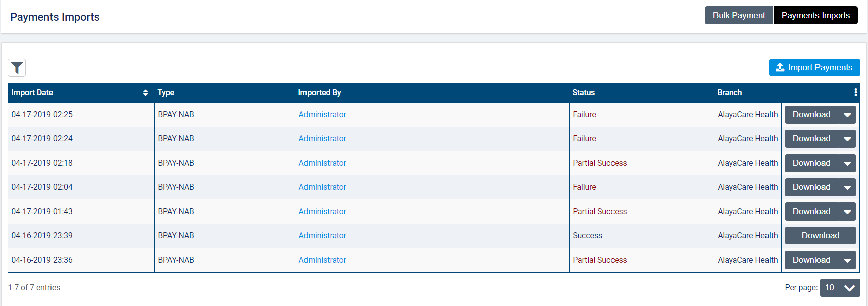Expand Download options for 04-17-2019 02:25 row
Viewport: 868px width, 306px height.
[x=847, y=115]
